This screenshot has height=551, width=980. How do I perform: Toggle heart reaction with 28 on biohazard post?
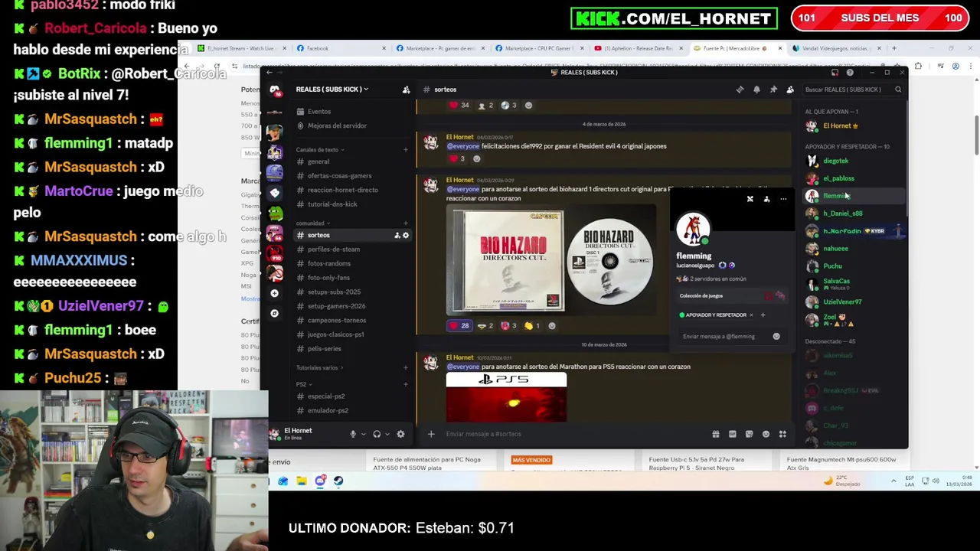[460, 325]
